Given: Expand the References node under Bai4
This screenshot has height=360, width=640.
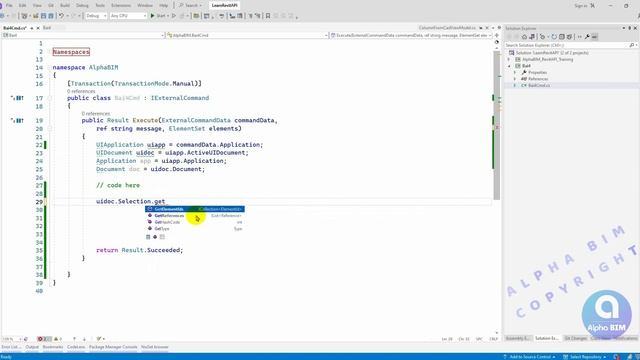Looking at the screenshot, I should [x=515, y=79].
